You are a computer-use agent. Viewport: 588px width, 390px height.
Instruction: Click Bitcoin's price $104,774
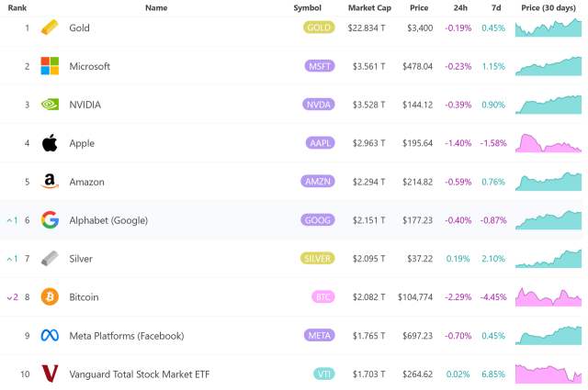click(415, 297)
